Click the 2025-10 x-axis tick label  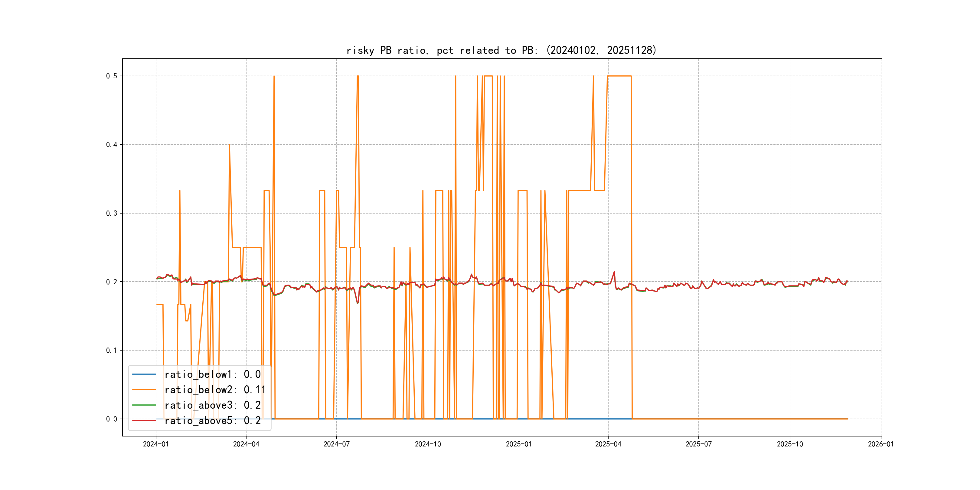pos(790,444)
